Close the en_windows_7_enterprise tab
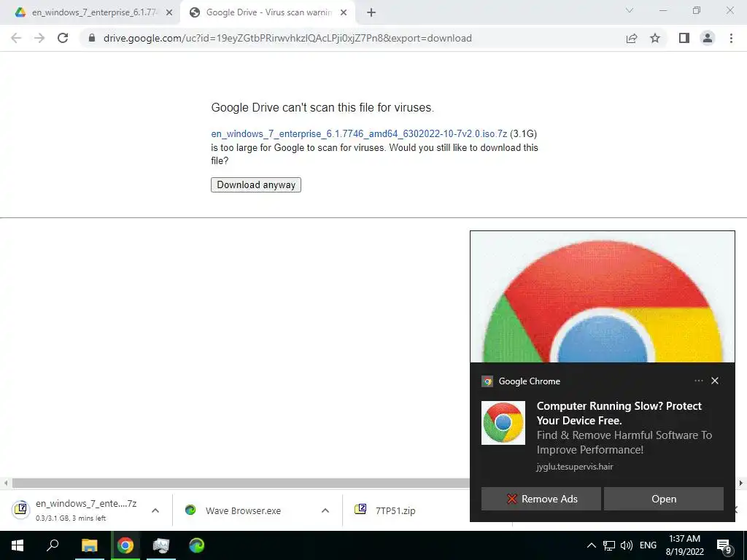Viewport: 747px width, 560px height. point(169,13)
